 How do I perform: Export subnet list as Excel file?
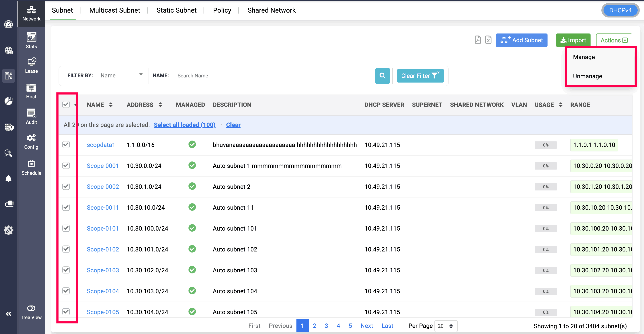[x=488, y=40]
